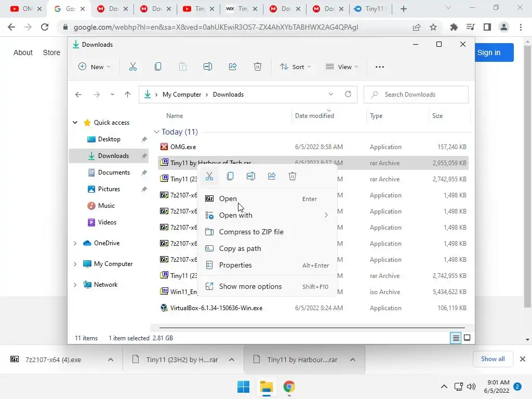Open Windows Start menu
Viewport: 532px width, 399px height.
[x=243, y=387]
